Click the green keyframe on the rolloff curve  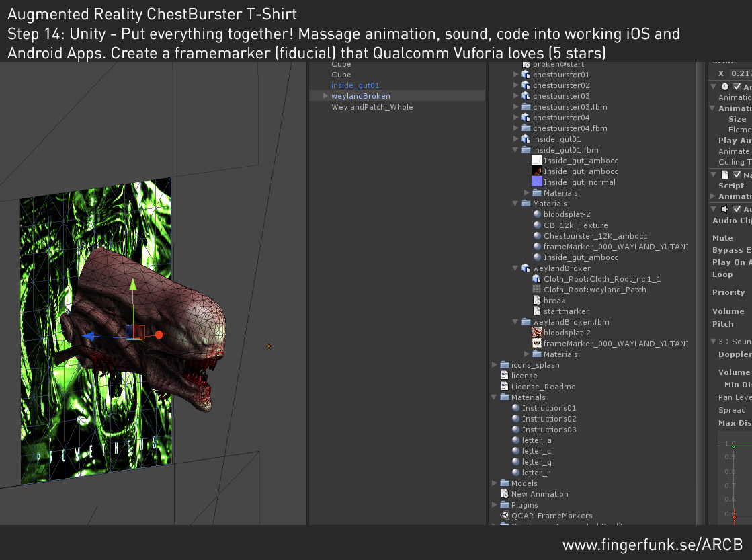(733, 447)
